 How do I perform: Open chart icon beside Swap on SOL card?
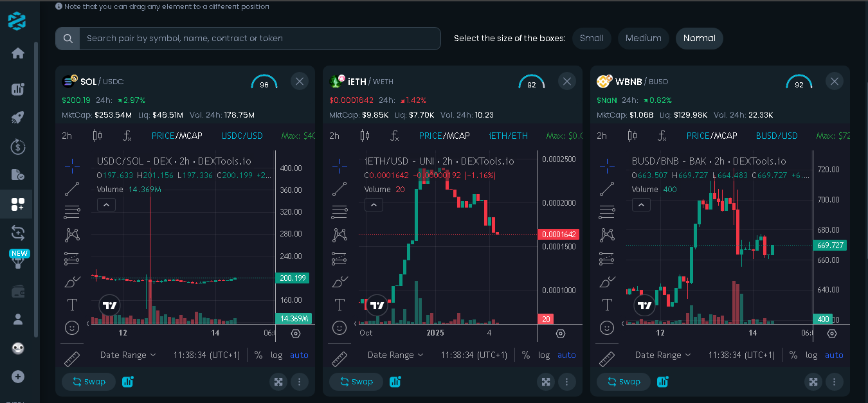(128, 382)
